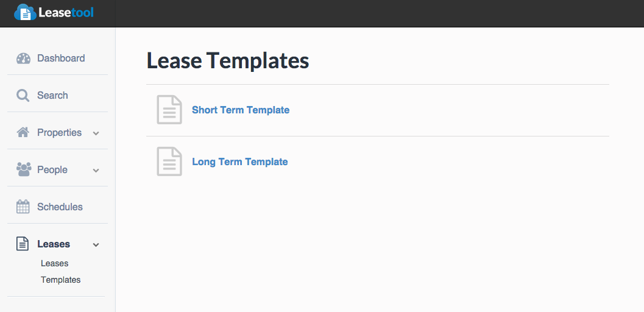This screenshot has width=644, height=312.
Task: Open the Search menu label
Action: (x=52, y=96)
